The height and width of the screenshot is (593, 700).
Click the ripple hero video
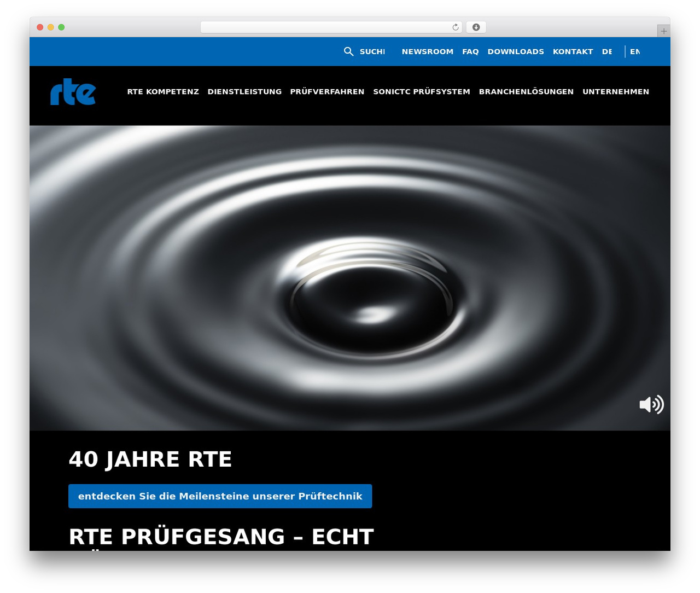pyautogui.click(x=350, y=278)
